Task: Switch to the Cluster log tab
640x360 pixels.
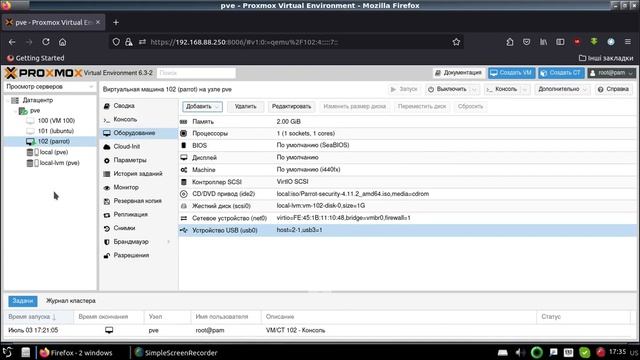Action: click(x=71, y=301)
